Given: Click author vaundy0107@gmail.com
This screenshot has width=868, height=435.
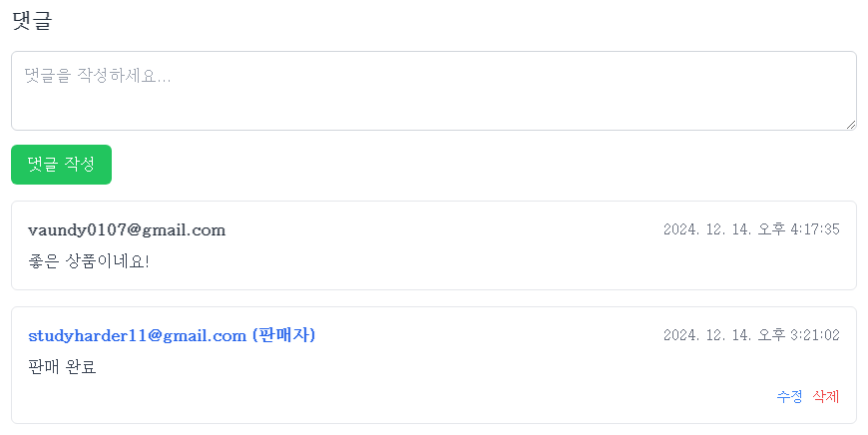Looking at the screenshot, I should 127,229.
